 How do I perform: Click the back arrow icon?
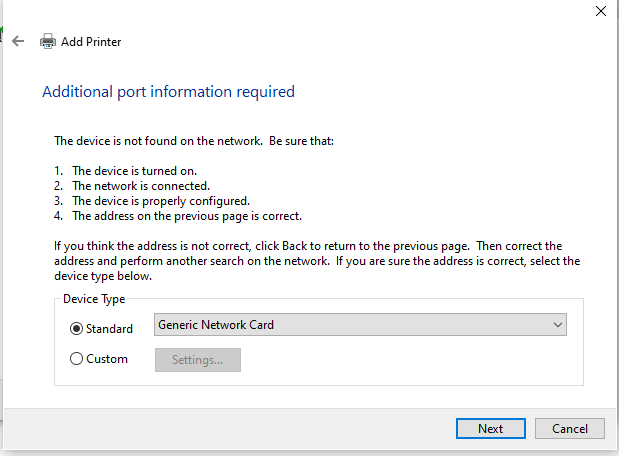18,42
